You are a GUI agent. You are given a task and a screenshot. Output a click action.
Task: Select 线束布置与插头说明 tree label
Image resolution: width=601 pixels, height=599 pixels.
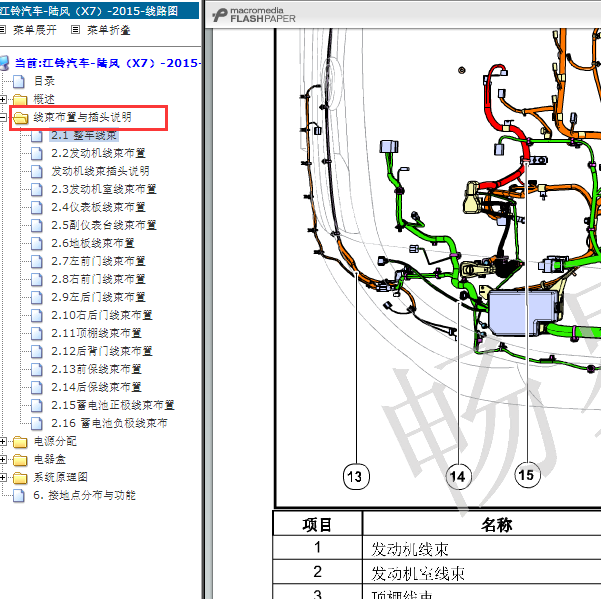click(x=83, y=117)
